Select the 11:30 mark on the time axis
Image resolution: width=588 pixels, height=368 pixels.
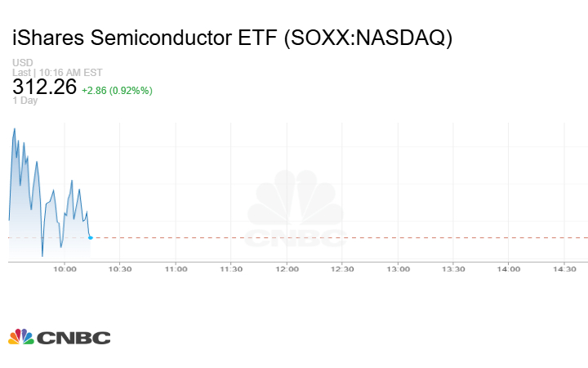(x=231, y=268)
